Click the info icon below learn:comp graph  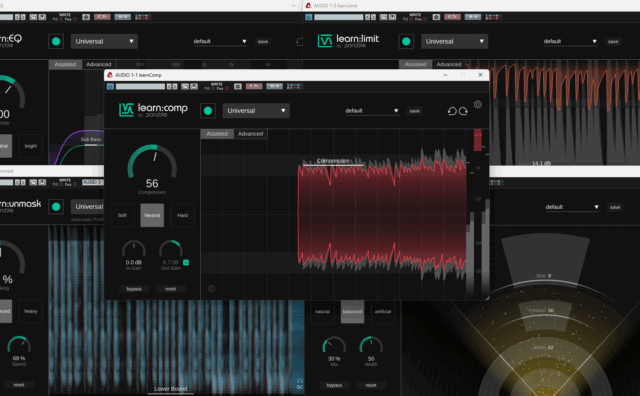coord(211,289)
